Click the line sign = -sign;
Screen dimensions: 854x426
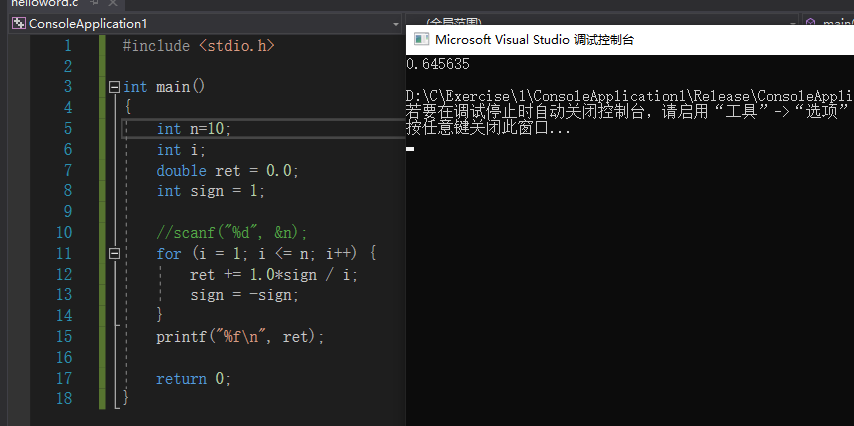(245, 295)
